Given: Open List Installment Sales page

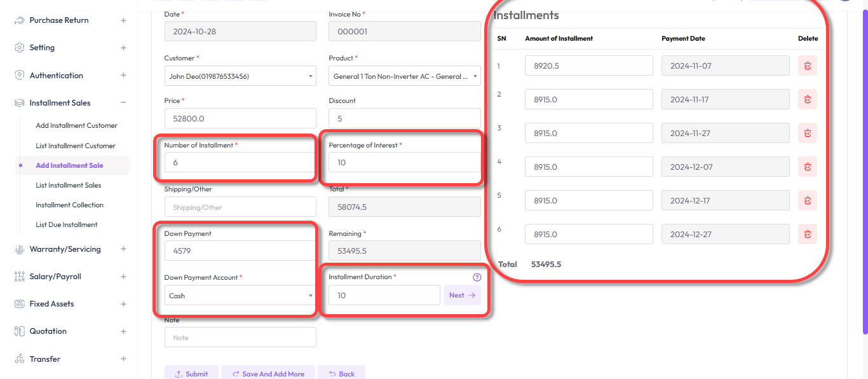Looking at the screenshot, I should pyautogui.click(x=69, y=185).
